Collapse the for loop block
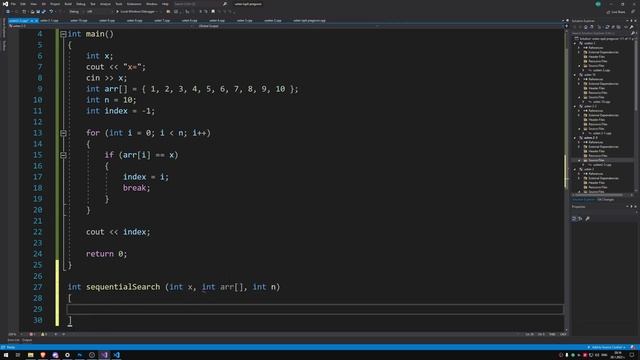Screen dimensions: 640x360 63,133
